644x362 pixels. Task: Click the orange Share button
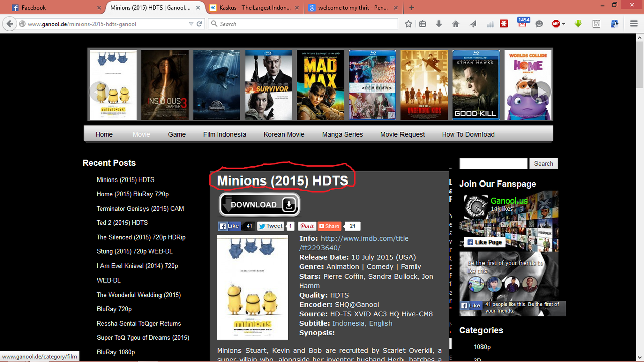(330, 226)
